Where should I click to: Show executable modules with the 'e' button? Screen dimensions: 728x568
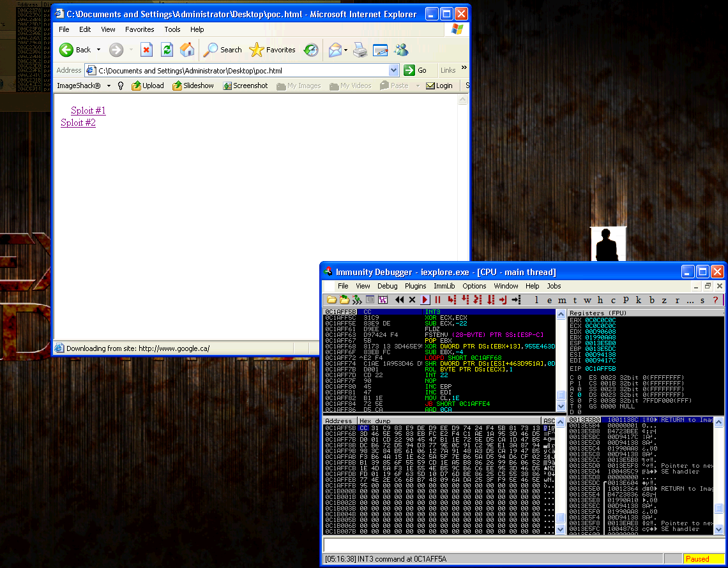pyautogui.click(x=549, y=300)
